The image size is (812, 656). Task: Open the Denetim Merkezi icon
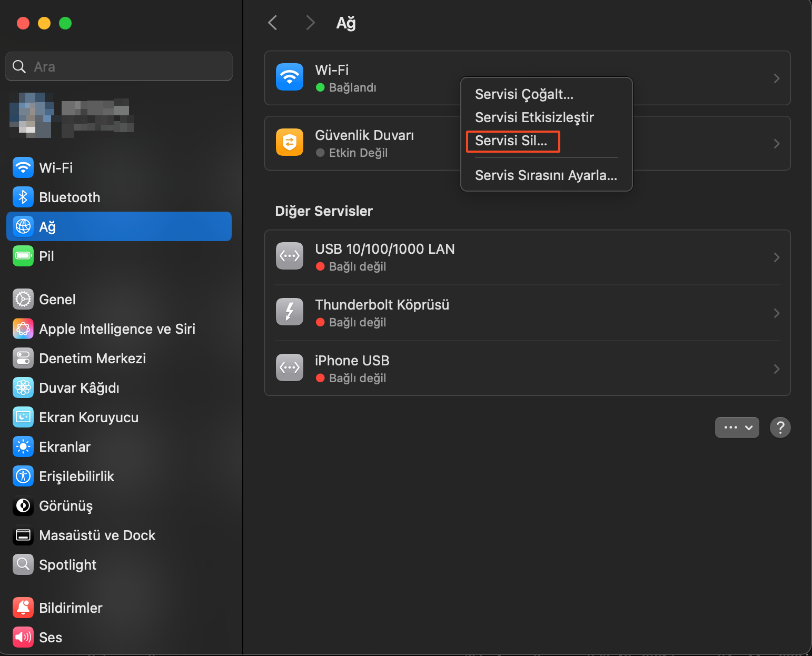coord(23,359)
